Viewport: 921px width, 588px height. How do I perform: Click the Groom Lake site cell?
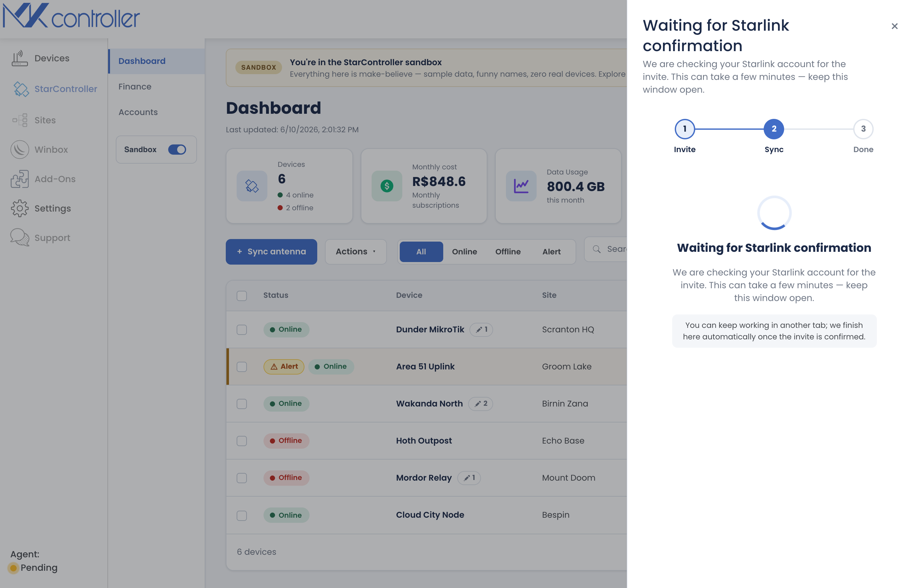coord(566,366)
